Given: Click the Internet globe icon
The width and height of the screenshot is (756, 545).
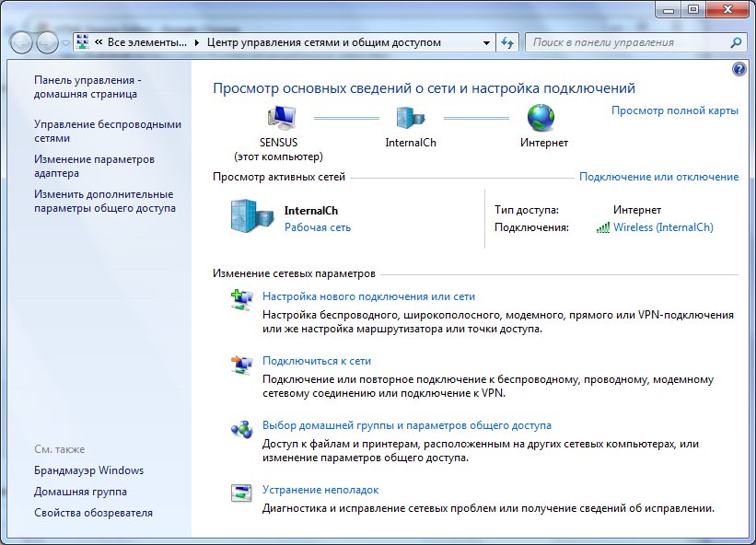Looking at the screenshot, I should coord(541,118).
